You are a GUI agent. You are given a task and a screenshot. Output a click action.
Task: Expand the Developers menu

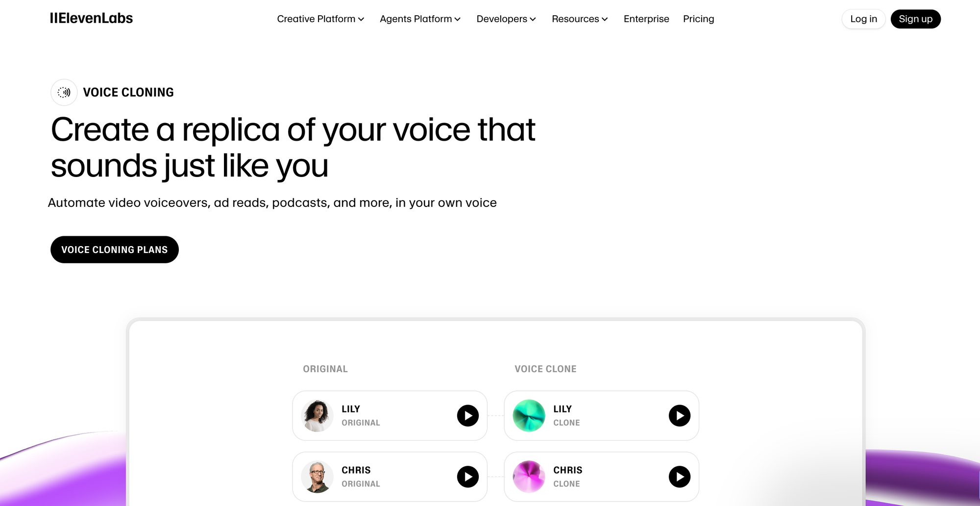[506, 19]
